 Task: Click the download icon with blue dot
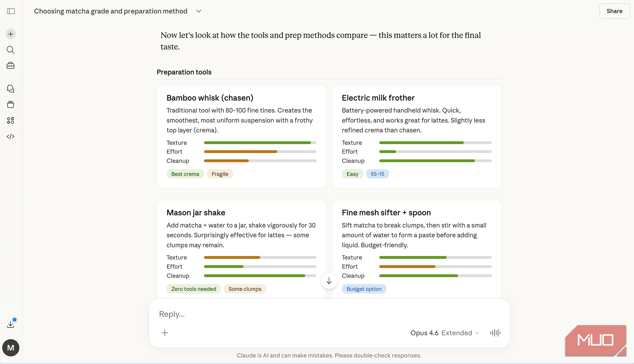pyautogui.click(x=10, y=324)
